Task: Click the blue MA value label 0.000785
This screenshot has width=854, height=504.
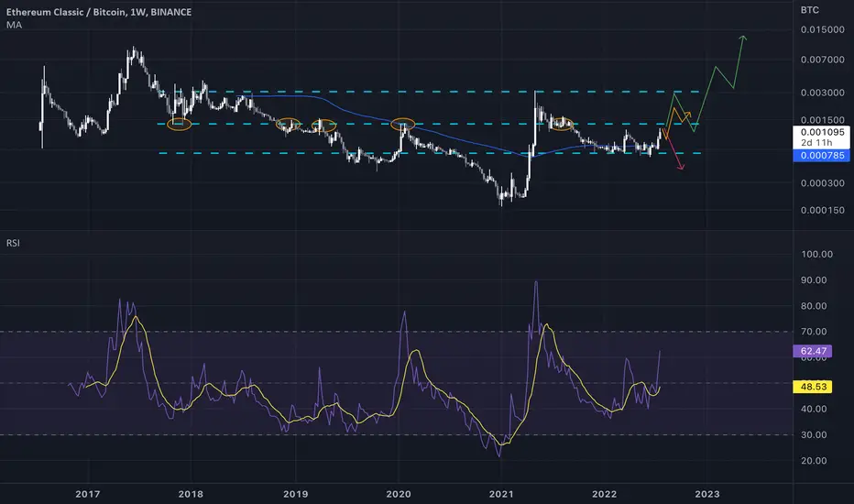Action: [x=822, y=155]
